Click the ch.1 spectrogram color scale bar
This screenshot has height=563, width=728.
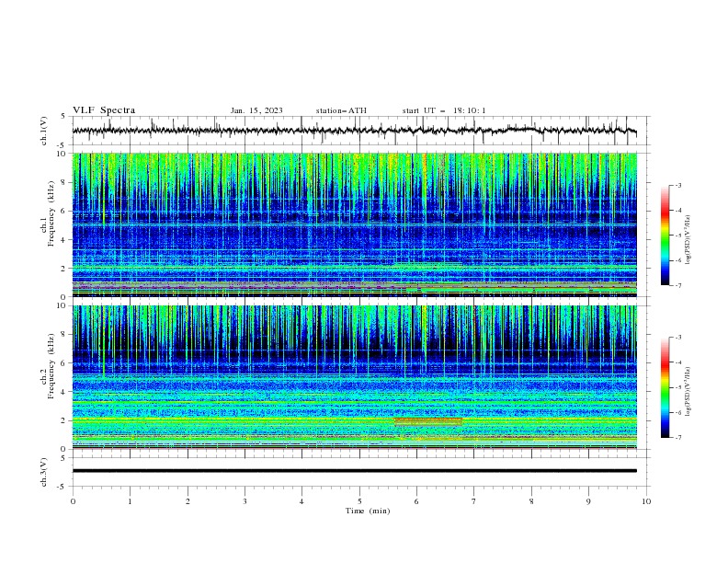click(665, 236)
